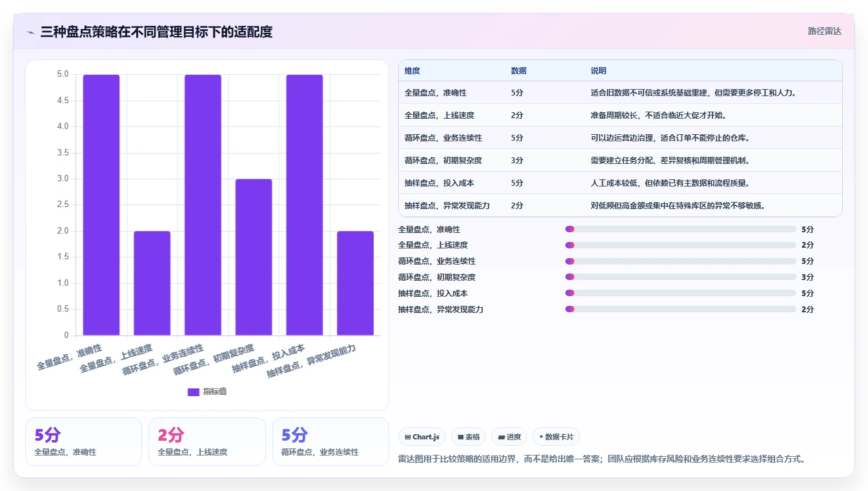Click the title 三种盘点策略在不同管理目标下的适配度
This screenshot has width=868, height=491.
point(156,32)
